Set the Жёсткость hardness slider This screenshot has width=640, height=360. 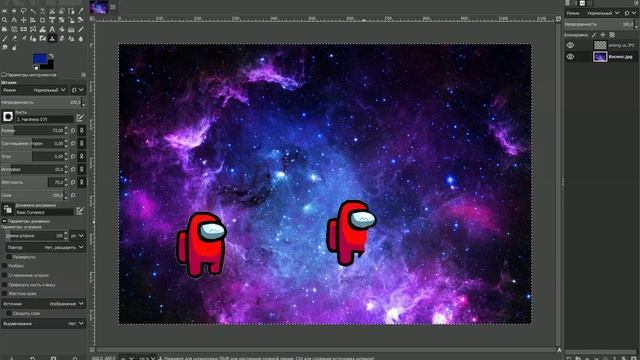click(34, 182)
